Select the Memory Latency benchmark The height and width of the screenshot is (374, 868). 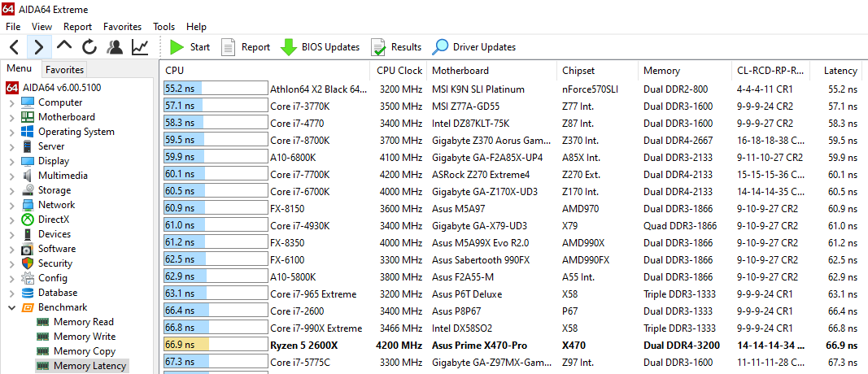(81, 366)
